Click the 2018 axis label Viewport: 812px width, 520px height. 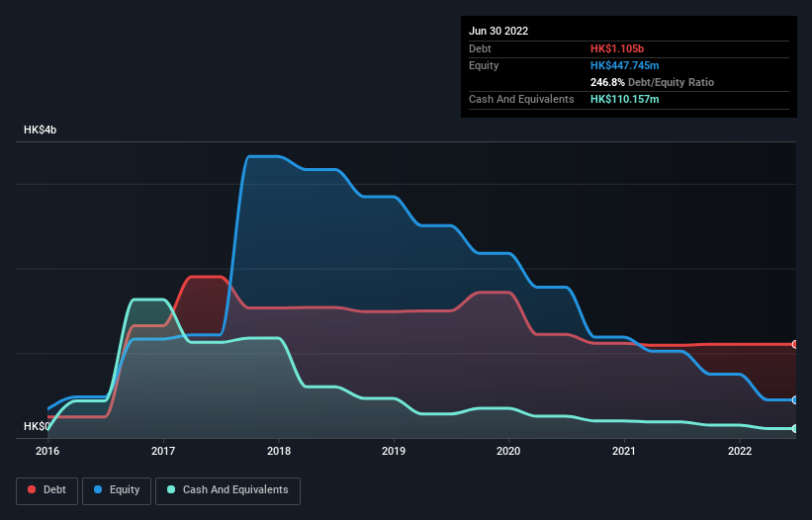point(279,451)
